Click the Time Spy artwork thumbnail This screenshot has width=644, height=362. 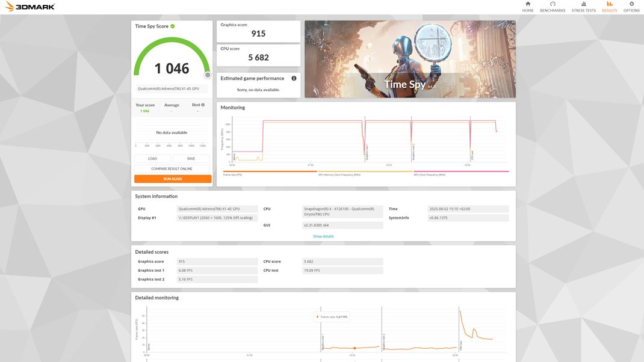(410, 59)
